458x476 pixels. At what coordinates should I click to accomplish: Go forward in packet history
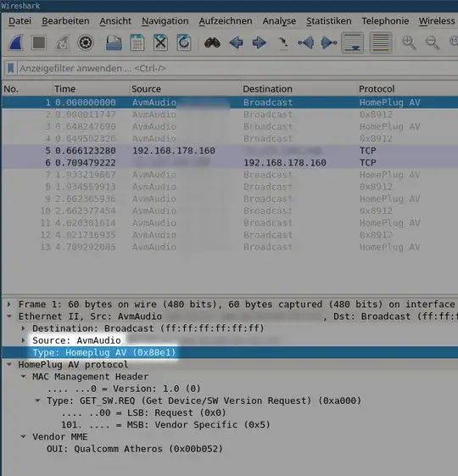pos(260,42)
